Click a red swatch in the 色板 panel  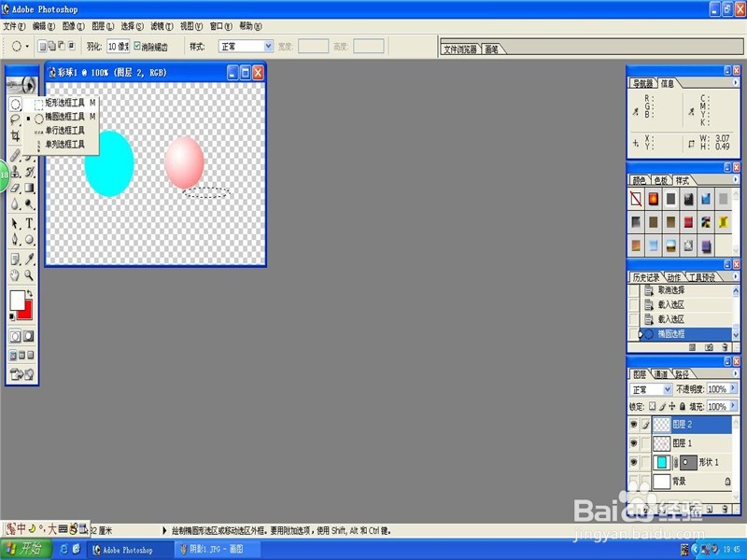pyautogui.click(x=654, y=198)
